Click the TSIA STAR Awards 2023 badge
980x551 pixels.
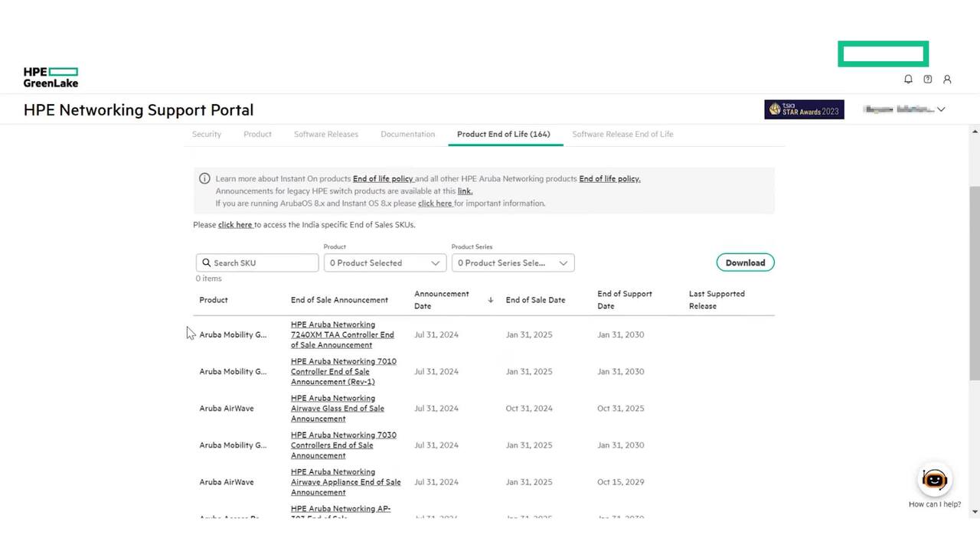pyautogui.click(x=804, y=109)
